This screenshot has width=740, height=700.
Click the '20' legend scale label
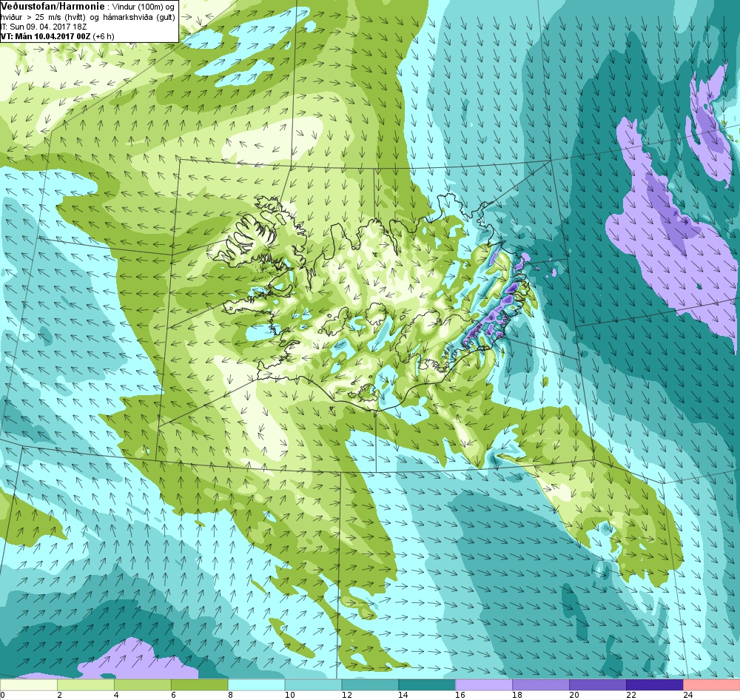pos(574,695)
